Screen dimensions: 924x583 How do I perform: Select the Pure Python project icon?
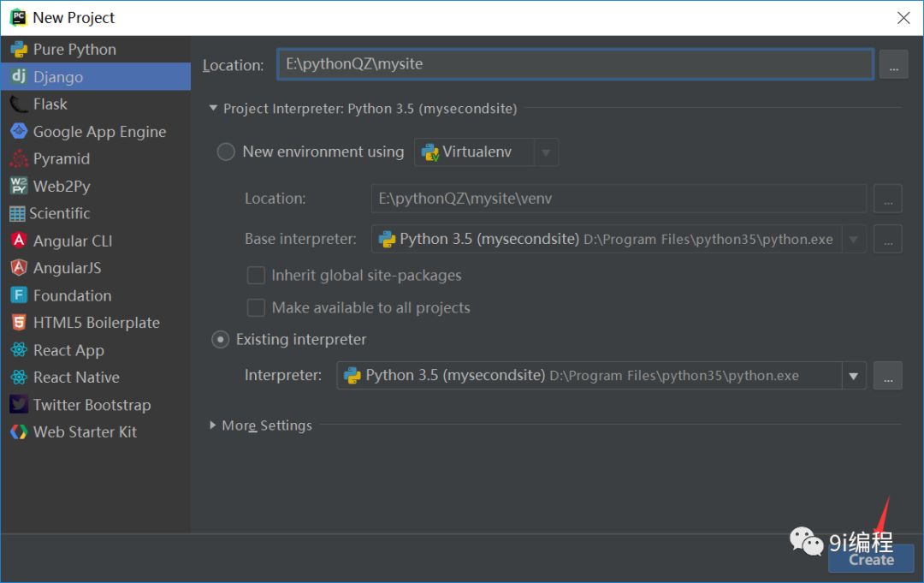(19, 50)
